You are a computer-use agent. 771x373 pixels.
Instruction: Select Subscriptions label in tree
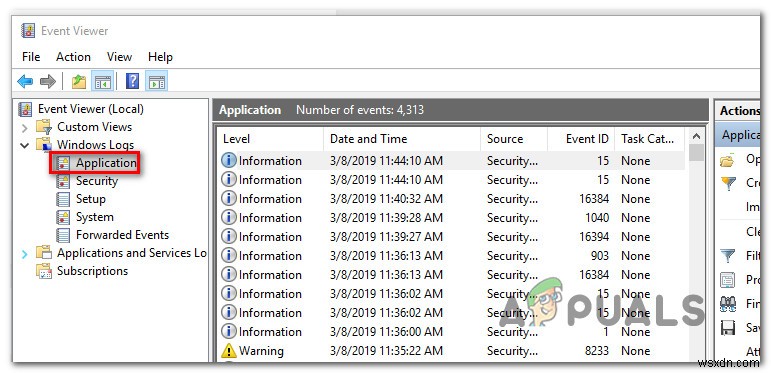pyautogui.click(x=92, y=271)
